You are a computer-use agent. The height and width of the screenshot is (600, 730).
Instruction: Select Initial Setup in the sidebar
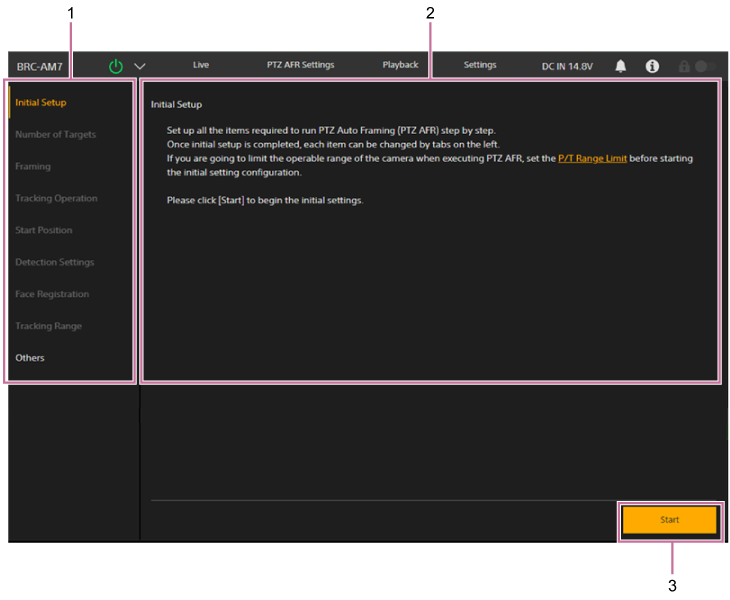[41, 103]
